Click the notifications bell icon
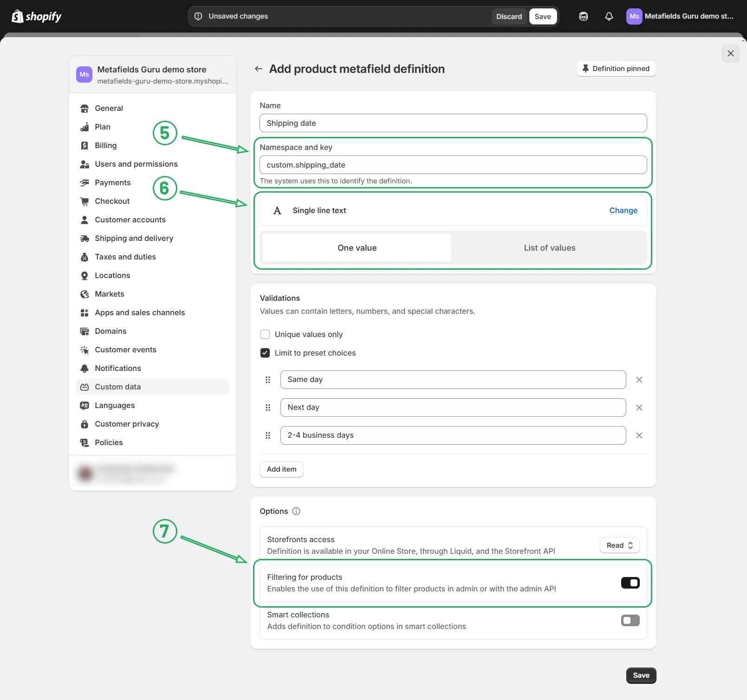 [x=609, y=16]
